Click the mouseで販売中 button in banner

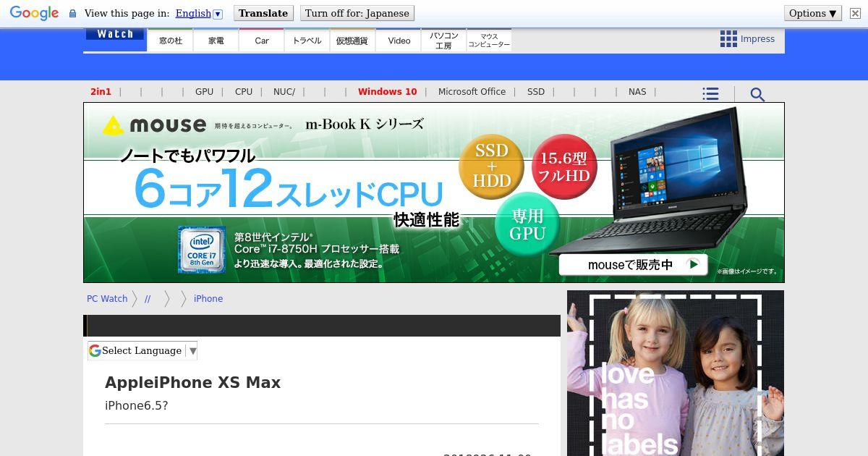633,264
